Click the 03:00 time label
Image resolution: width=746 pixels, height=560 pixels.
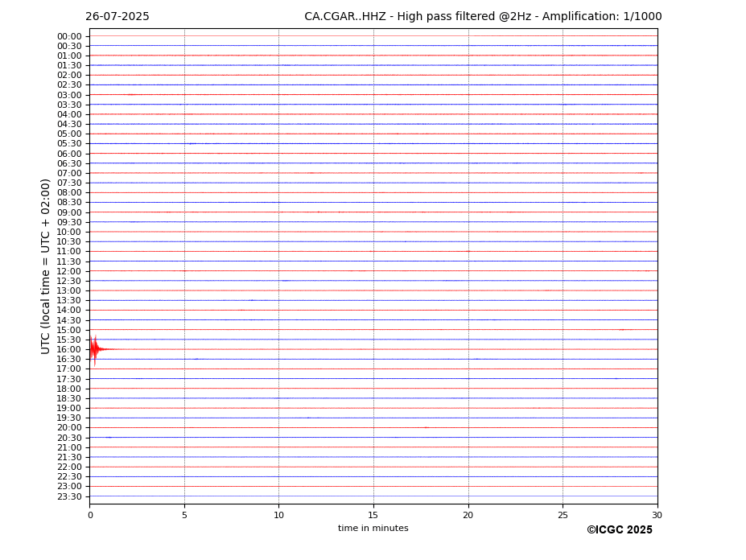69,95
